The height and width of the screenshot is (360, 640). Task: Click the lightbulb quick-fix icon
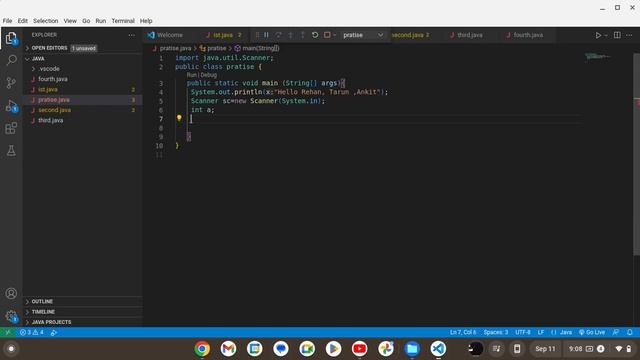click(179, 118)
